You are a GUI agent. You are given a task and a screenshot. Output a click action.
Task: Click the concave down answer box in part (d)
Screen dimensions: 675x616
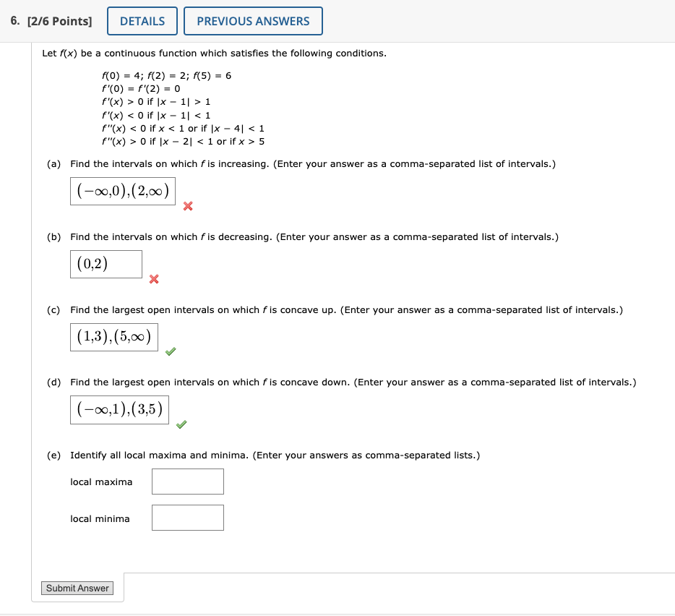[119, 409]
